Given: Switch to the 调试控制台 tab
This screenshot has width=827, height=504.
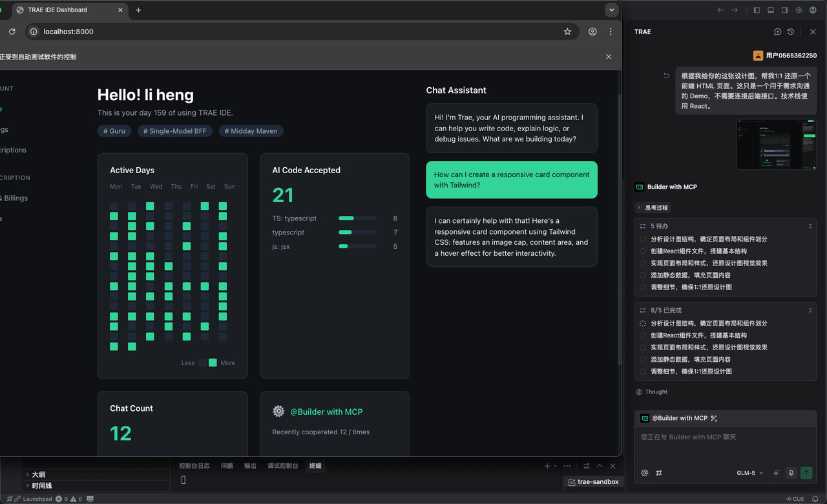Looking at the screenshot, I should (283, 466).
